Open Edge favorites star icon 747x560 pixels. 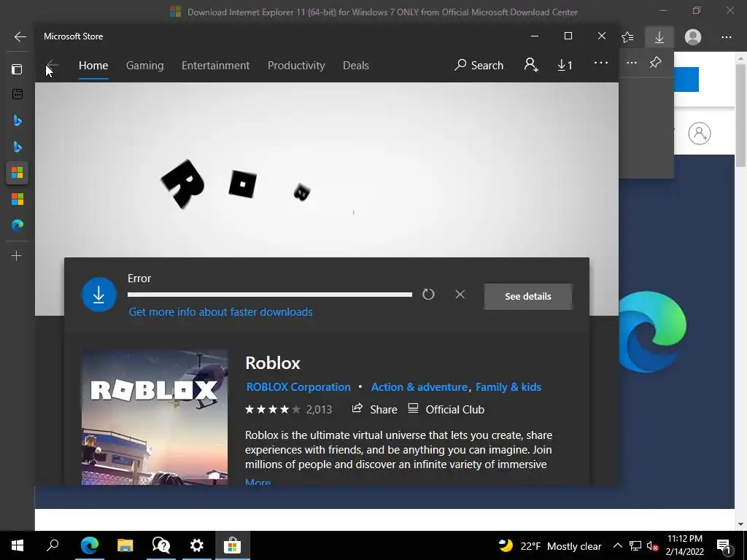point(627,37)
